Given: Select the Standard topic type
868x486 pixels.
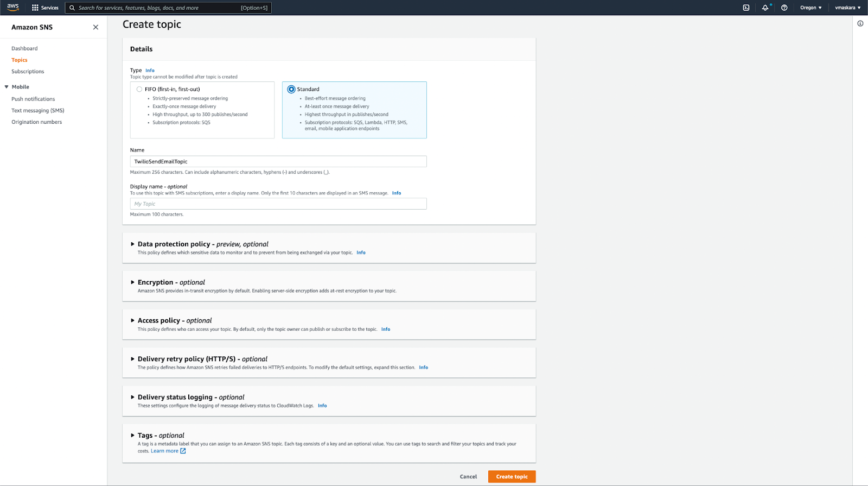Looking at the screenshot, I should (x=291, y=89).
